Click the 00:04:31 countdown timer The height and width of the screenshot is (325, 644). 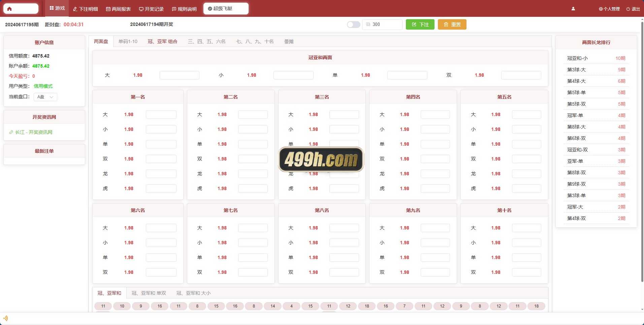73,25
